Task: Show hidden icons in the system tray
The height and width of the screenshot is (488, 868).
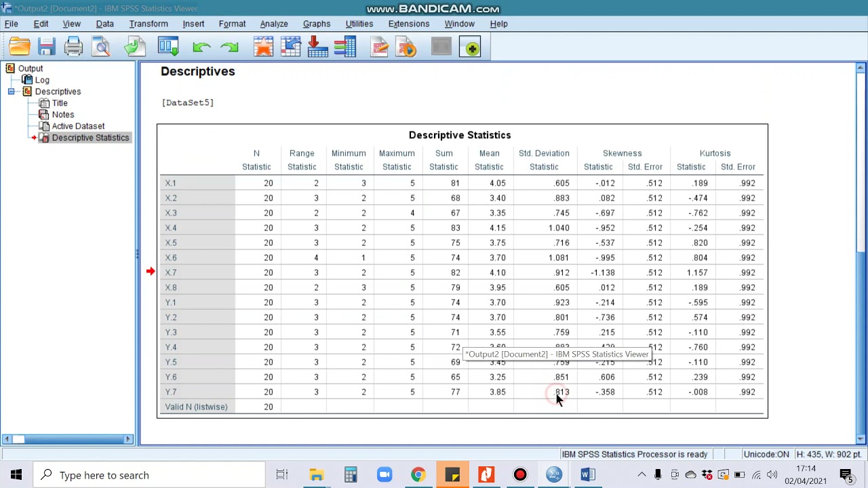Action: point(642,475)
